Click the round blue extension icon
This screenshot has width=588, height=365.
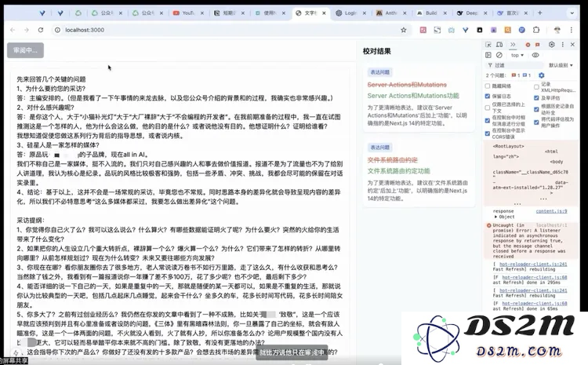(522, 30)
